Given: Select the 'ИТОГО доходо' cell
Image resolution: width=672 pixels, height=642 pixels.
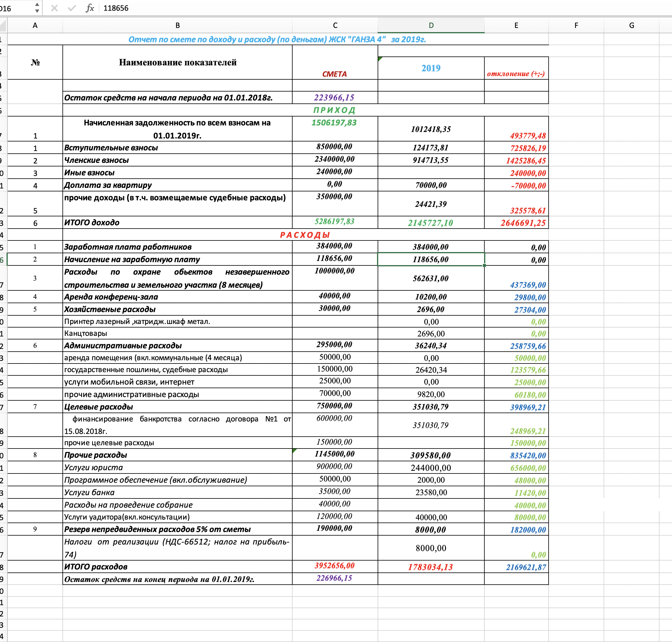Looking at the screenshot, I should point(177,222).
